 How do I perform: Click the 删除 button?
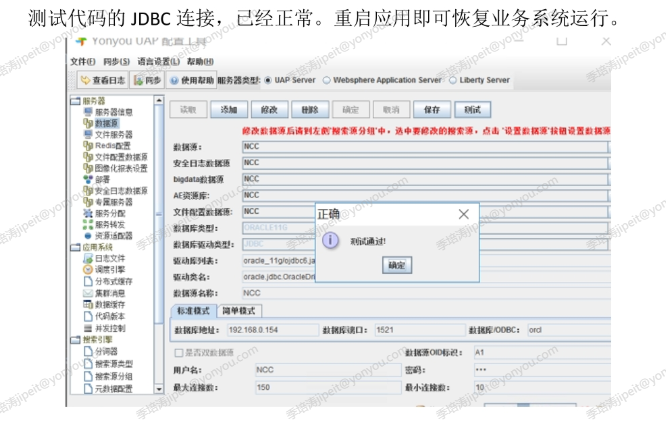tap(310, 110)
